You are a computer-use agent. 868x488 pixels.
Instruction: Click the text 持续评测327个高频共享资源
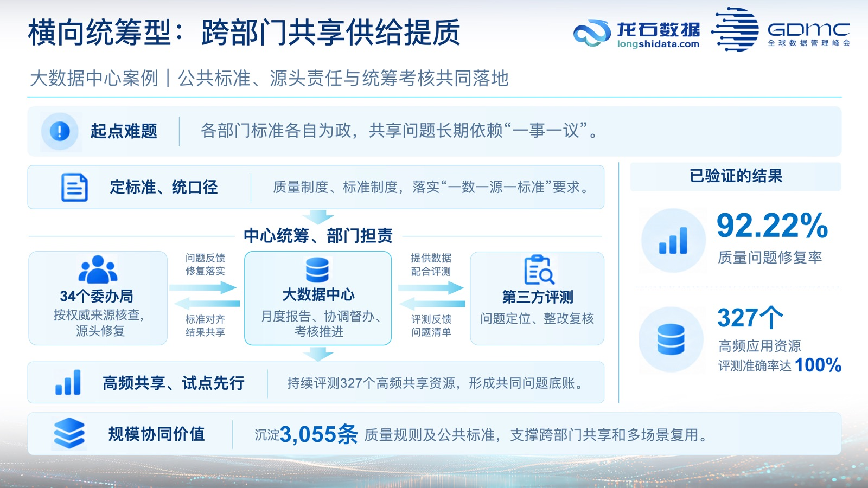click(372, 383)
